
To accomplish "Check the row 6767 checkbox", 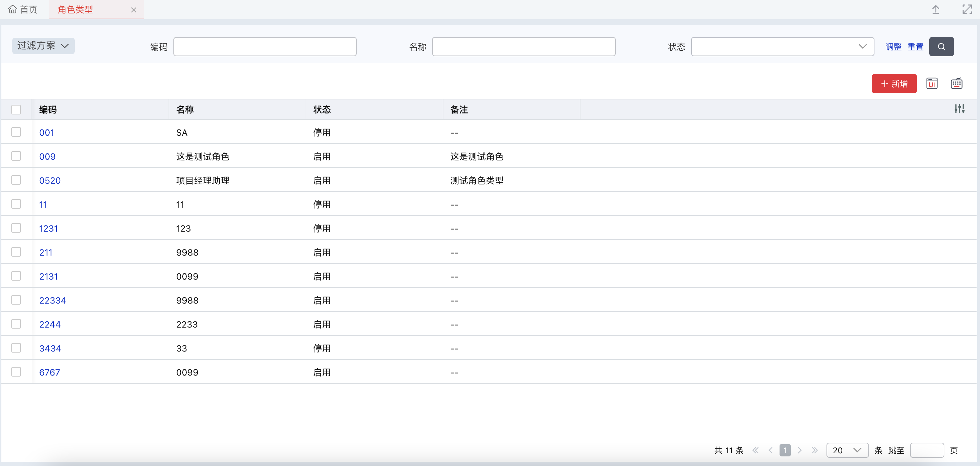I will coord(16,372).
